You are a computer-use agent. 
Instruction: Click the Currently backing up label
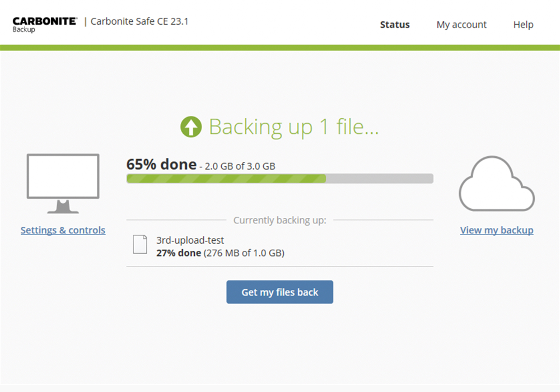279,220
